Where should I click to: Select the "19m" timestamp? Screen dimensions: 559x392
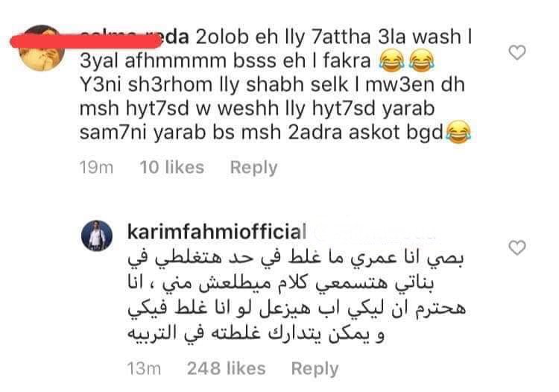pyautogui.click(x=96, y=167)
